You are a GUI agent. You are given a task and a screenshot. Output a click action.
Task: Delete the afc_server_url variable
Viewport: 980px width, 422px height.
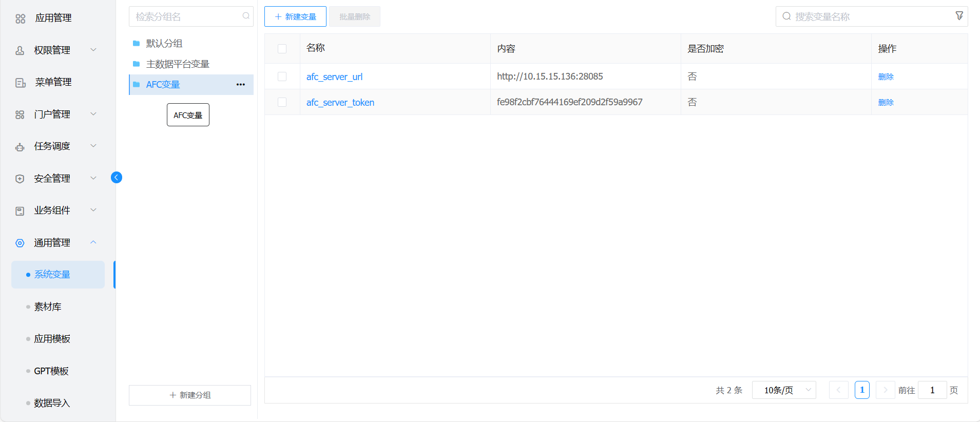pyautogui.click(x=886, y=76)
